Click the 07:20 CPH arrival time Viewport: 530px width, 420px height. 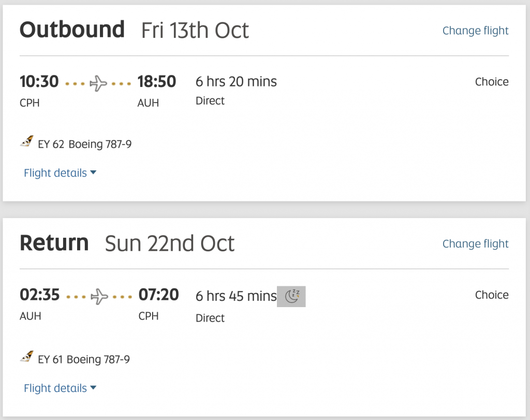[158, 295]
